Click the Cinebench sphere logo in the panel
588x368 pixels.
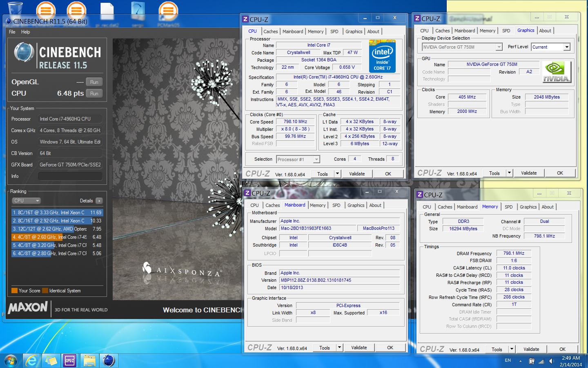coord(24,53)
